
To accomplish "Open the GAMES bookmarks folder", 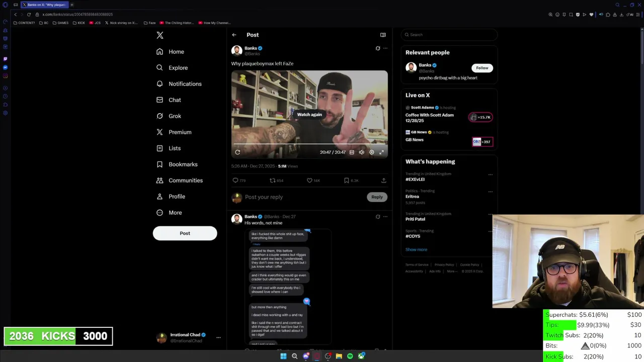I will pos(60,23).
